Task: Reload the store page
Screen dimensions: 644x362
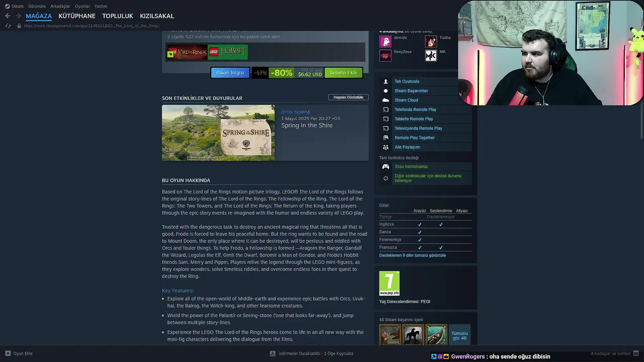Action: [x=8, y=26]
